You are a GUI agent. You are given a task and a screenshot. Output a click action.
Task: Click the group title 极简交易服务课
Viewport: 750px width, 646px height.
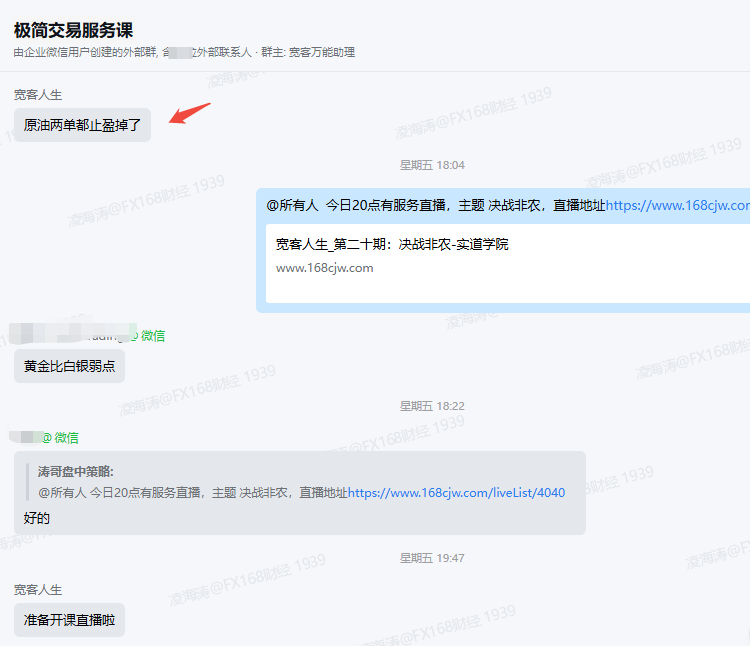click(73, 31)
